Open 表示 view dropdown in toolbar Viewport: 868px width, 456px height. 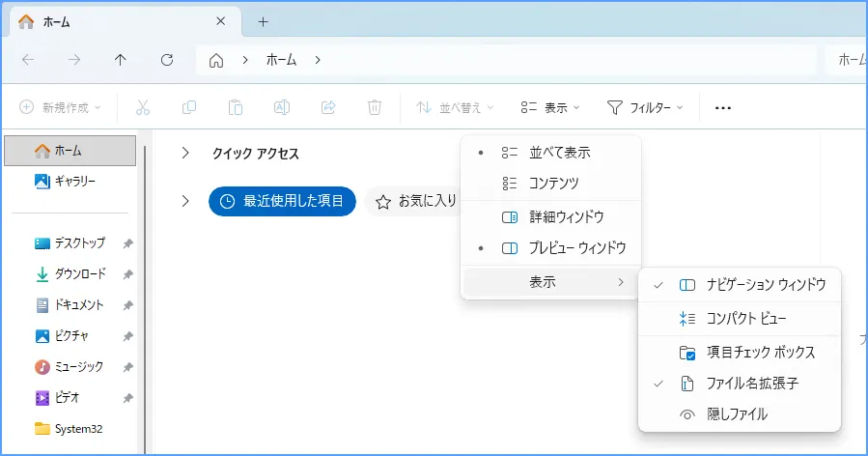(549, 107)
